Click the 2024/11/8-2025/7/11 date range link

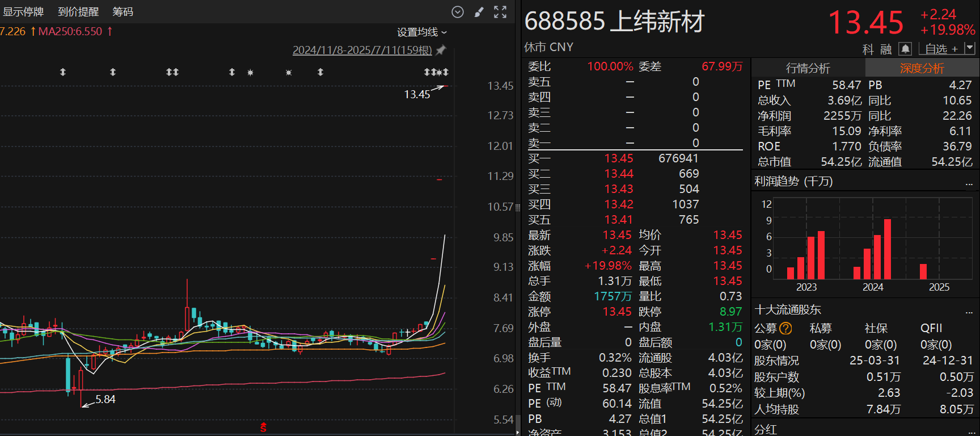pos(362,50)
